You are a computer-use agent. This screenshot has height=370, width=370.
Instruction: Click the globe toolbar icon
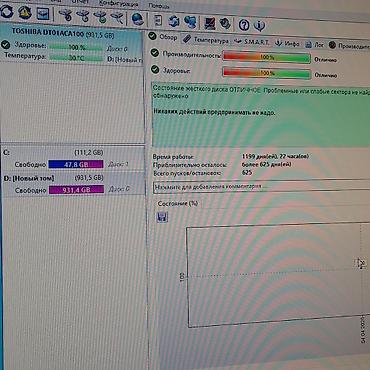(x=137, y=19)
